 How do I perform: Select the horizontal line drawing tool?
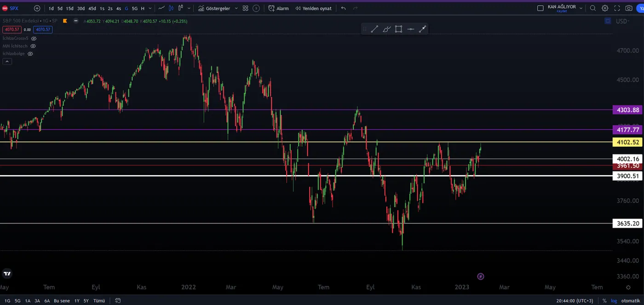pos(410,29)
